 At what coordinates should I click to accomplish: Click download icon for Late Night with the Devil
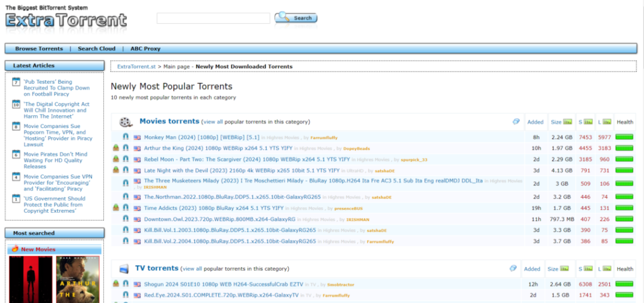click(116, 170)
